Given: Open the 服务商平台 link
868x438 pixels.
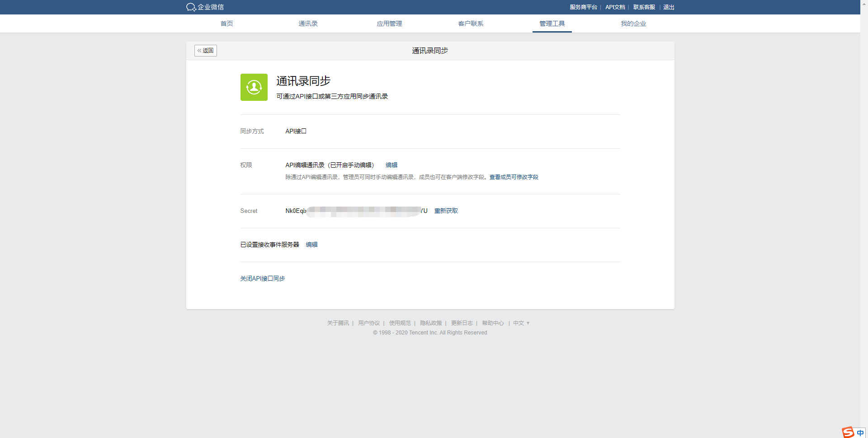Looking at the screenshot, I should coord(583,7).
